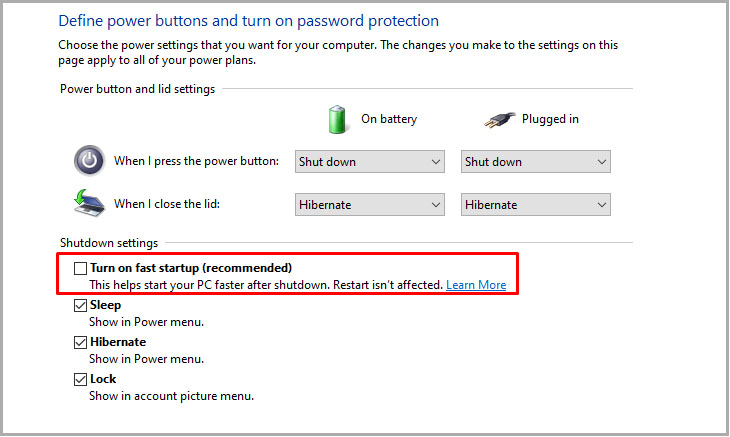Expand close lid Plugged in dropdown

(x=535, y=205)
